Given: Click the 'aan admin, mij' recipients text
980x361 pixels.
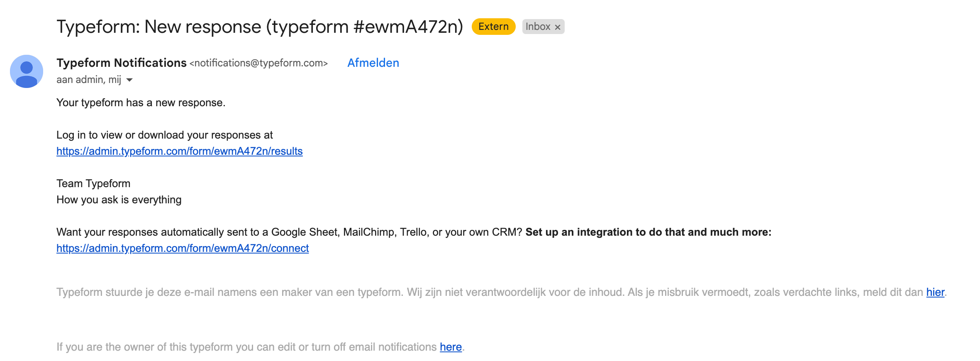Looking at the screenshot, I should coord(89,79).
